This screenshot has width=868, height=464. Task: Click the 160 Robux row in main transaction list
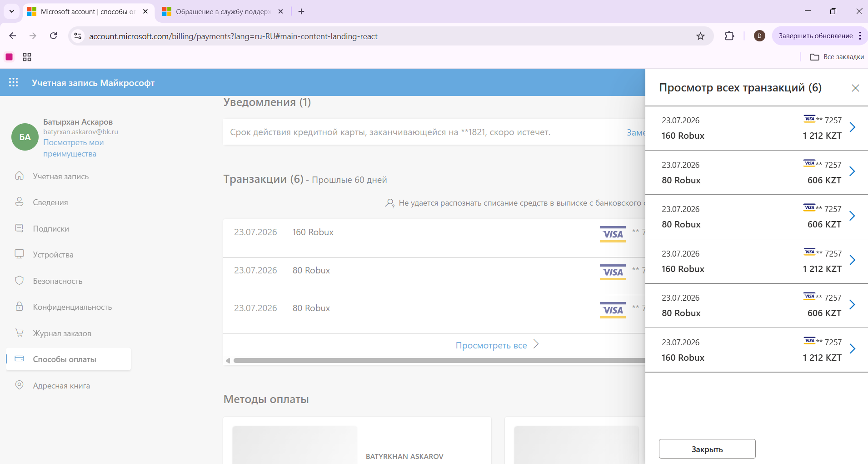(434, 238)
